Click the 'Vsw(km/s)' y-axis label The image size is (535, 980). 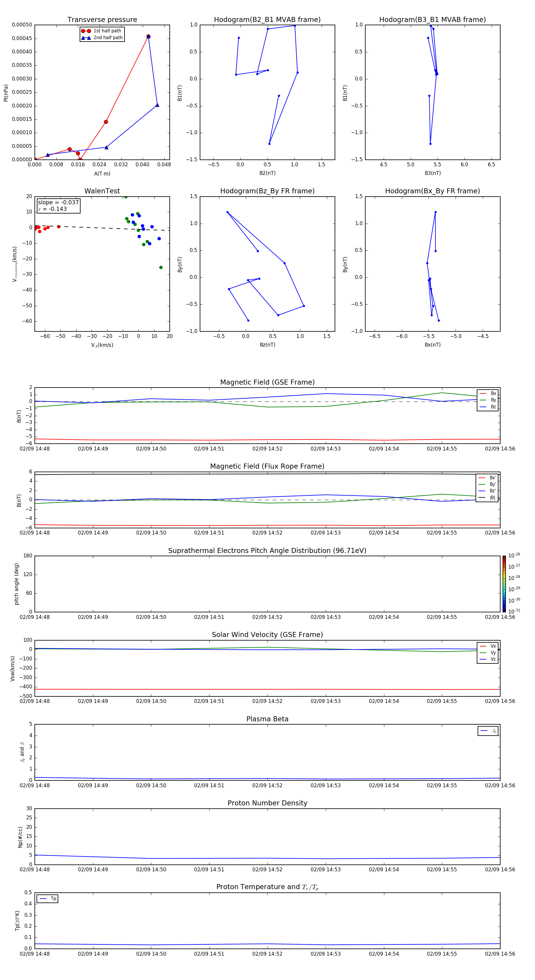12,668
